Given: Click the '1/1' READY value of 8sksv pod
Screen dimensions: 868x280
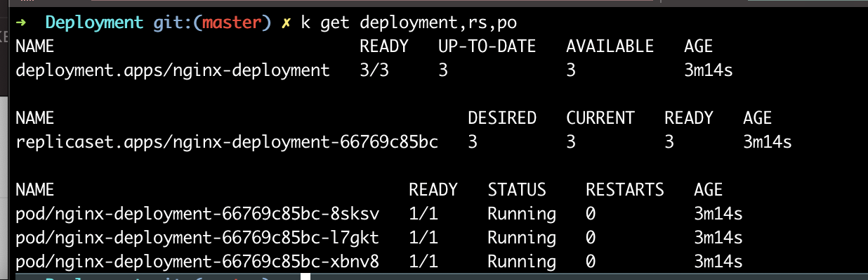Looking at the screenshot, I should (423, 213).
